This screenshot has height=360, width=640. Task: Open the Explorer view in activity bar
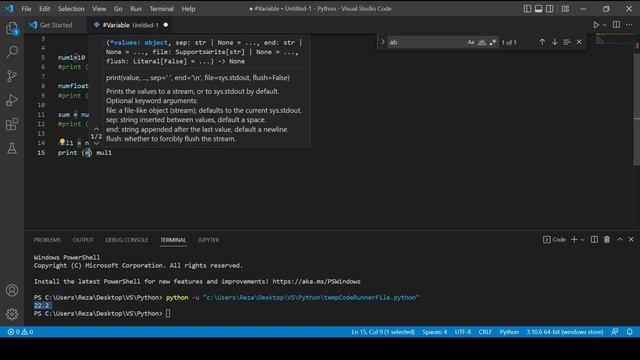click(12, 28)
